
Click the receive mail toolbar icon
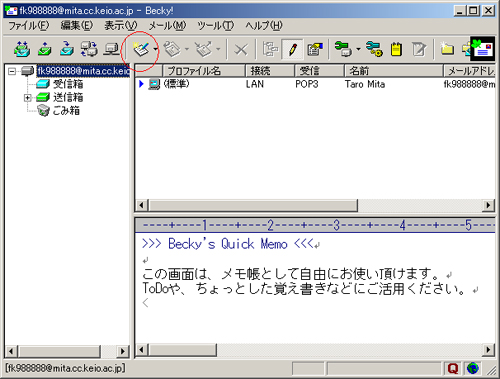(22, 50)
